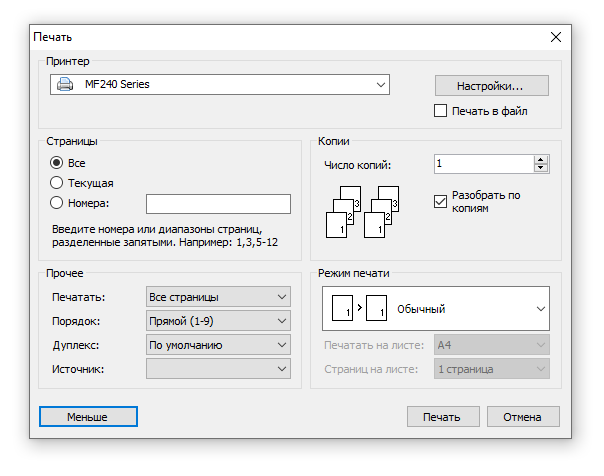Screen dimensions: 604x476
Task: Expand the Дуплекс dropdown По умолчанию
Action: click(x=218, y=345)
